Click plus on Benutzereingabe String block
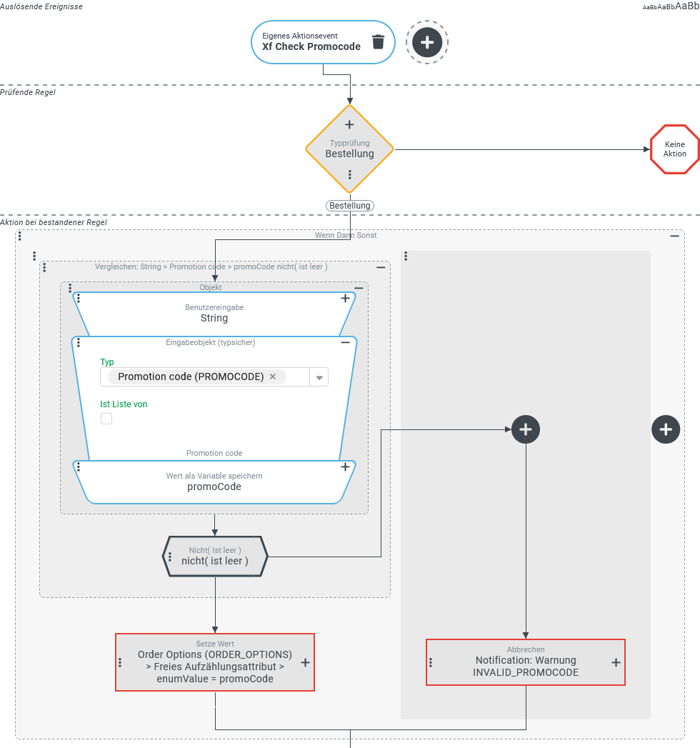This screenshot has width=700, height=748. [345, 299]
